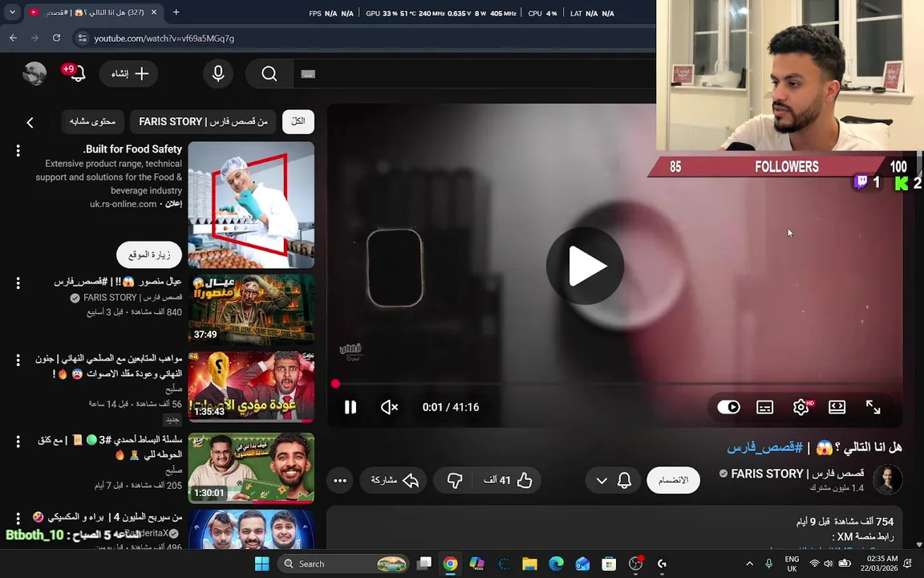The image size is (924, 578).
Task: Enter fullscreen with the expand arrows icon
Action: tap(873, 407)
